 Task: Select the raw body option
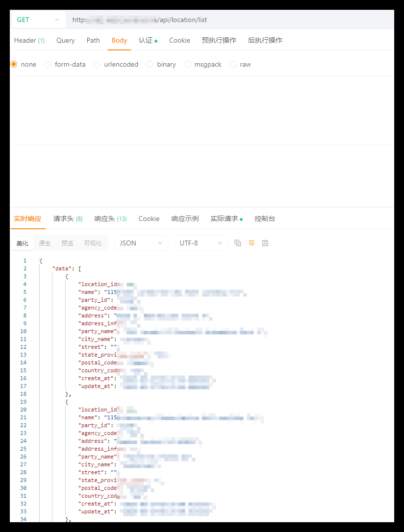point(233,64)
